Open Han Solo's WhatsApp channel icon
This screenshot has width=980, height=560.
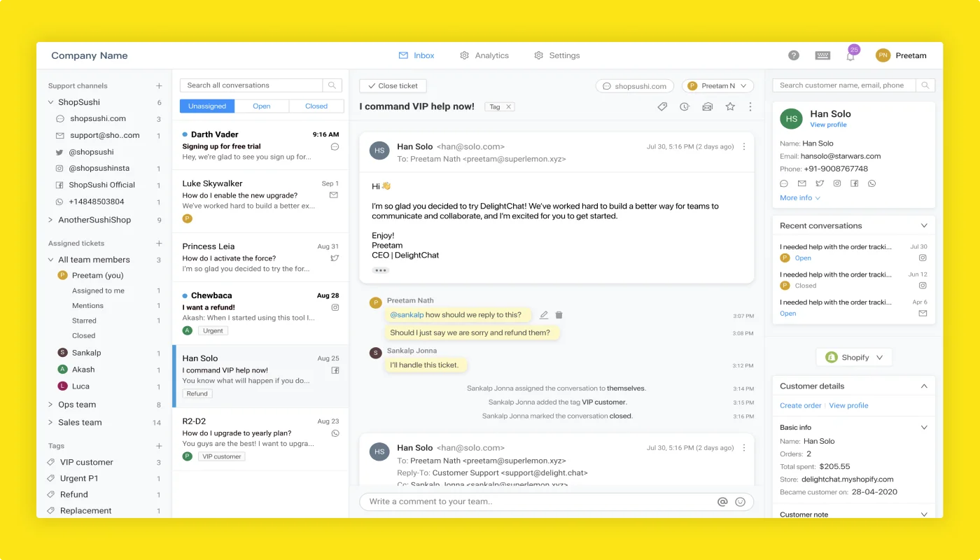(872, 183)
